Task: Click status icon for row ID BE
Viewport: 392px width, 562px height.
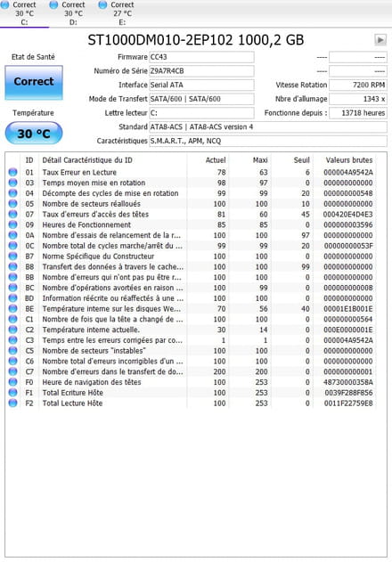Action: (12, 308)
